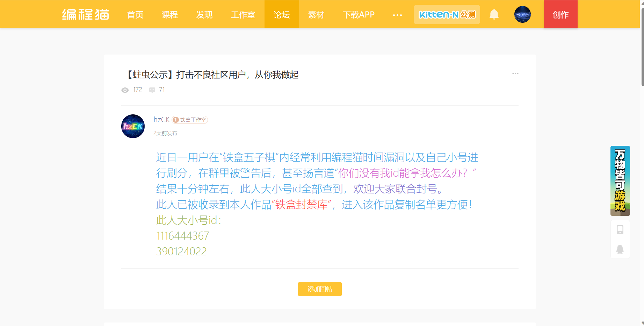This screenshot has width=644, height=326.
Task: Click the Kitten N 公测 banner button
Action: (447, 14)
